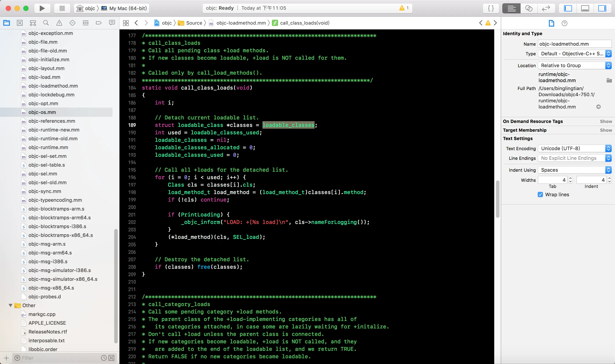Hide the left Navigator panel
The height and width of the screenshot is (364, 615).
568,8
